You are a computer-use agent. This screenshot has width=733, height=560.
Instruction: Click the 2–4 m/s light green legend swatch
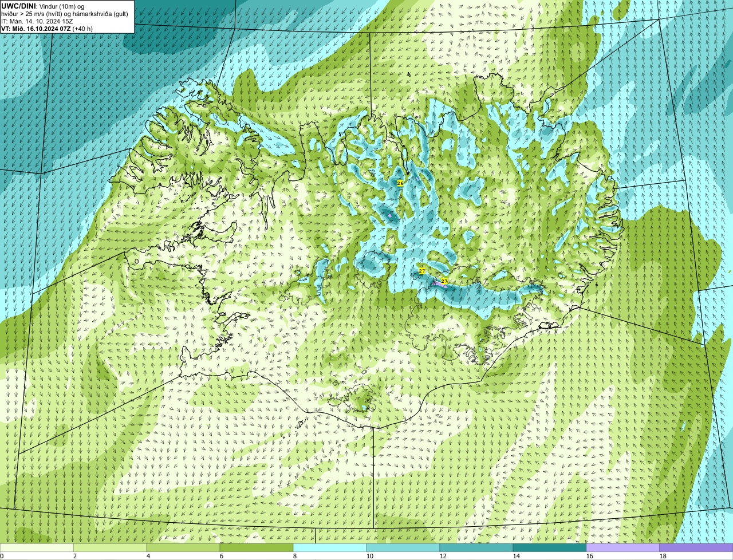pos(110,547)
